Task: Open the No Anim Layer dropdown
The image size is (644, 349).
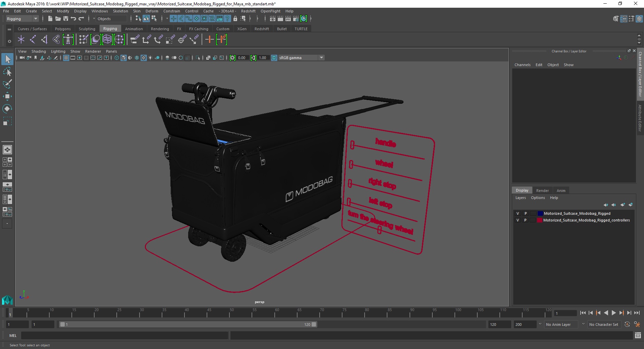Action: pyautogui.click(x=561, y=325)
